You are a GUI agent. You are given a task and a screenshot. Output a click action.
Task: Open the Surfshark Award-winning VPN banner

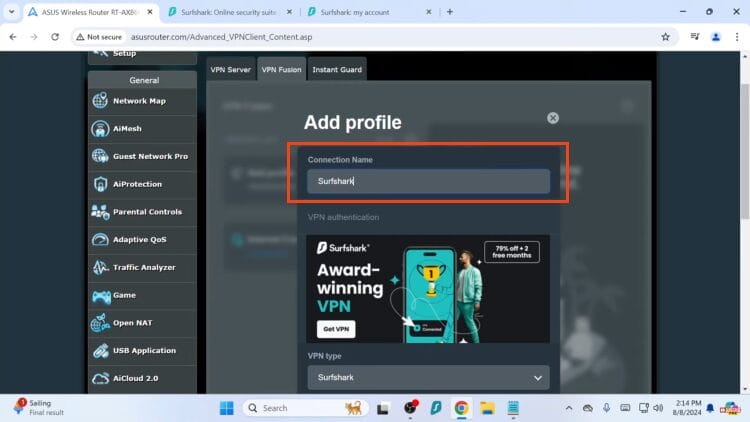(x=428, y=289)
